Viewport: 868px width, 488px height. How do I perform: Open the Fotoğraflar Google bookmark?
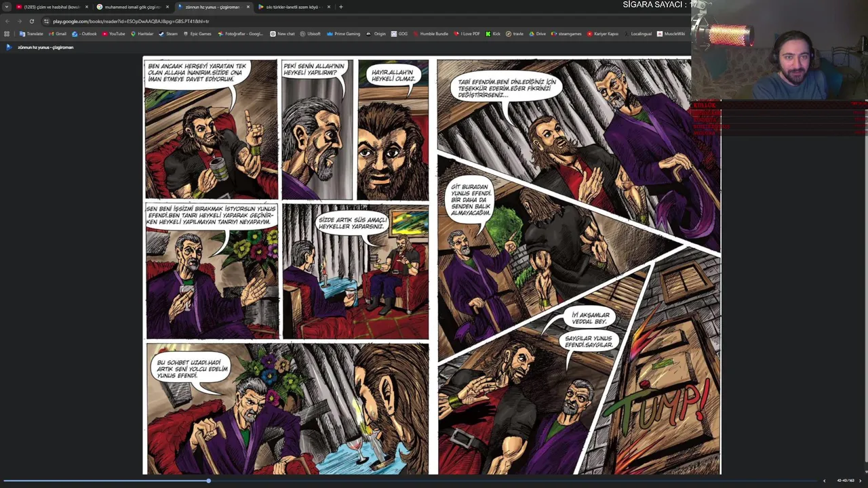(241, 33)
